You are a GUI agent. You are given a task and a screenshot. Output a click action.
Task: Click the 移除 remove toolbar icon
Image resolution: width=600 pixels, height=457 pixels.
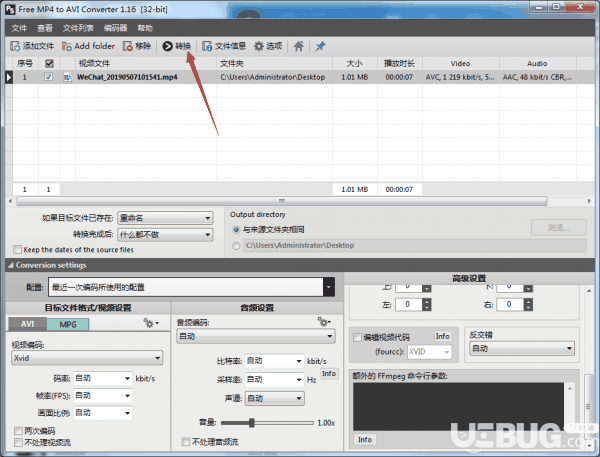point(127,46)
